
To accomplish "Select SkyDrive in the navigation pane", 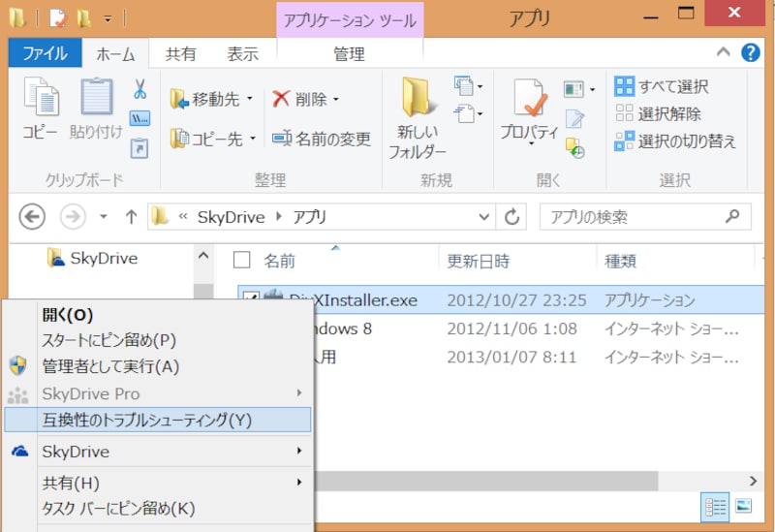I will coord(92,258).
